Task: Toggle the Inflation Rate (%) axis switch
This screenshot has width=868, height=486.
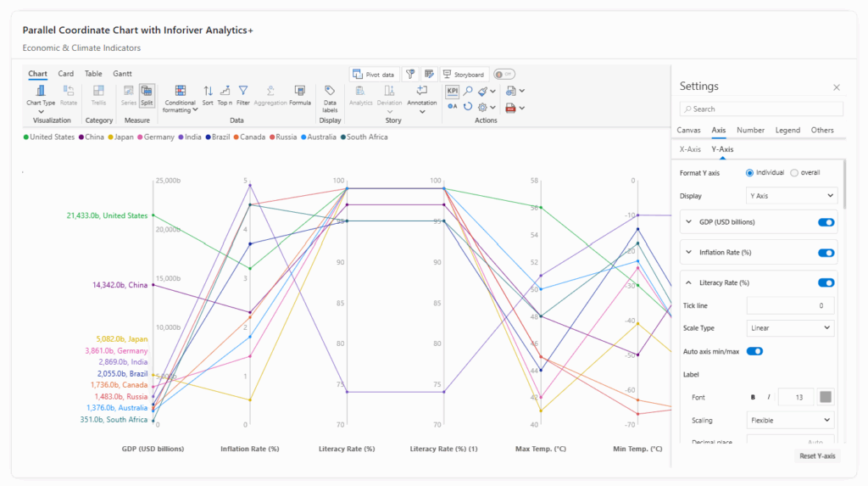Action: tap(826, 253)
